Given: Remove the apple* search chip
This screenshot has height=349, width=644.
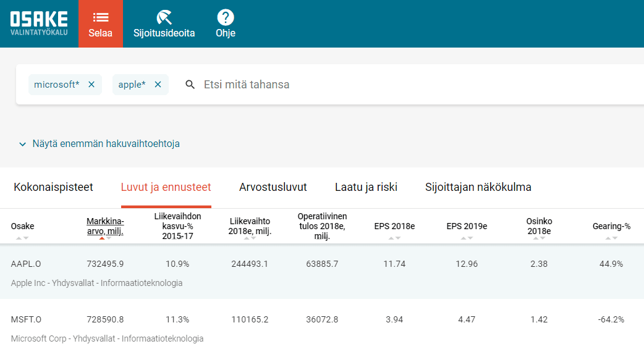Looking at the screenshot, I should 158,84.
